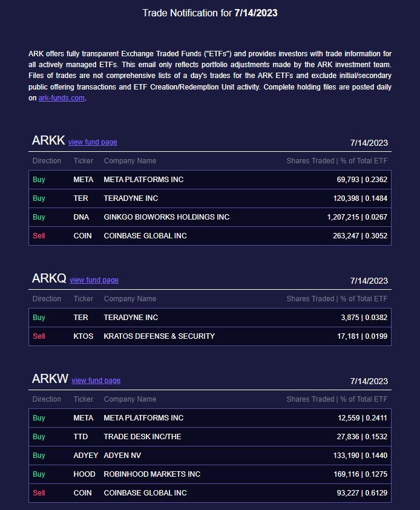Follow the ARKW view fund page link
The image size is (420, 510).
96,381
